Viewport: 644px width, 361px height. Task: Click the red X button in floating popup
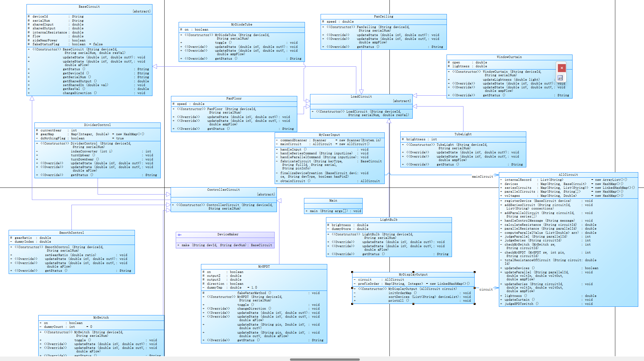tap(562, 68)
